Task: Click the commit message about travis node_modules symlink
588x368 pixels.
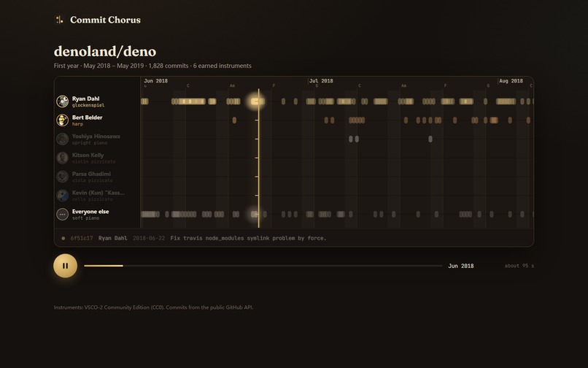Action: [x=248, y=238]
